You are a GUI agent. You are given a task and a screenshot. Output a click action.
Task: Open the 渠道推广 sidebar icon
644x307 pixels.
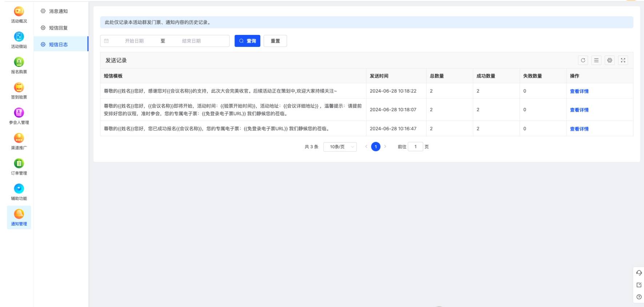(19, 142)
